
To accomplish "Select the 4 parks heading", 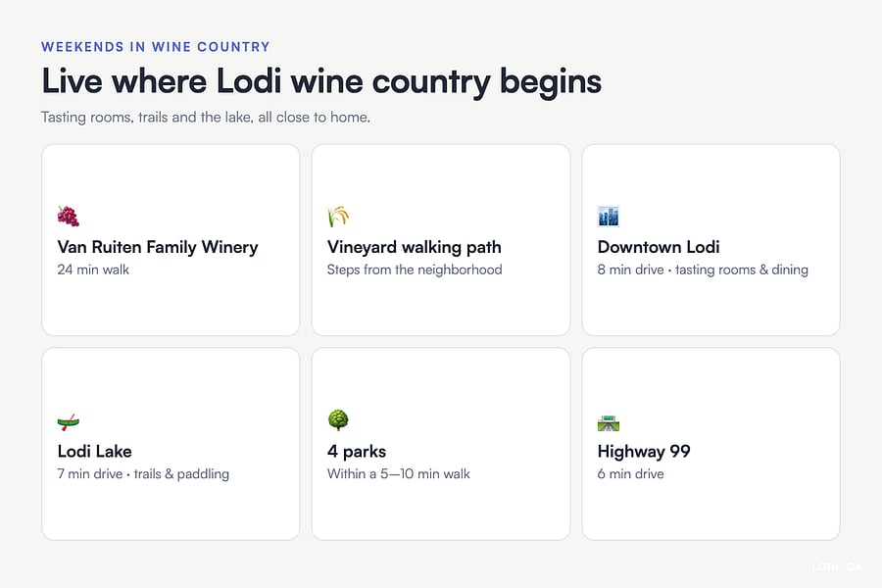I will pos(357,451).
